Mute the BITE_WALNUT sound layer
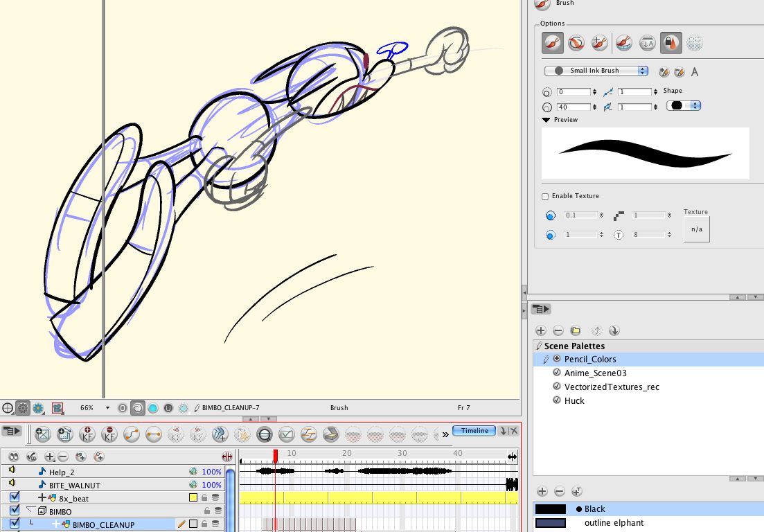This screenshot has height=532, width=764. (x=12, y=483)
